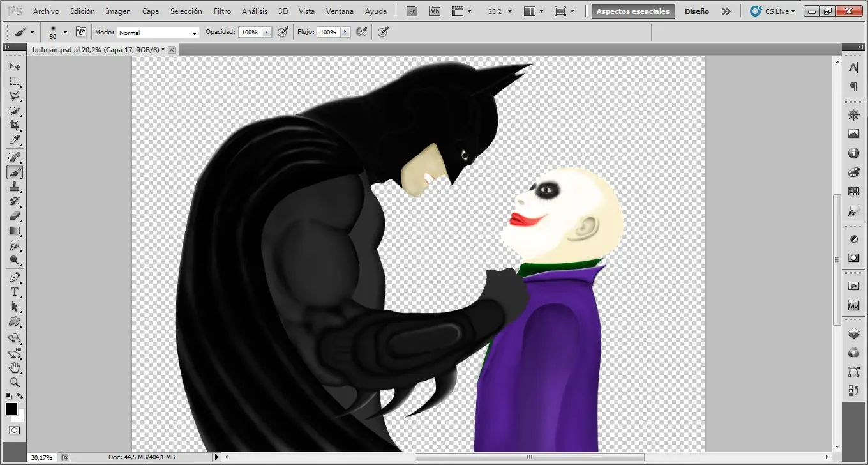Screen dimensions: 868x465
Task: Pick the Horizontal Type tool
Action: pos(15,292)
